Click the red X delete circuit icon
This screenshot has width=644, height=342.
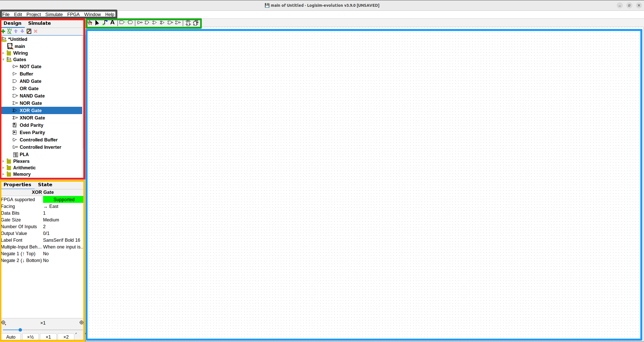click(x=36, y=31)
